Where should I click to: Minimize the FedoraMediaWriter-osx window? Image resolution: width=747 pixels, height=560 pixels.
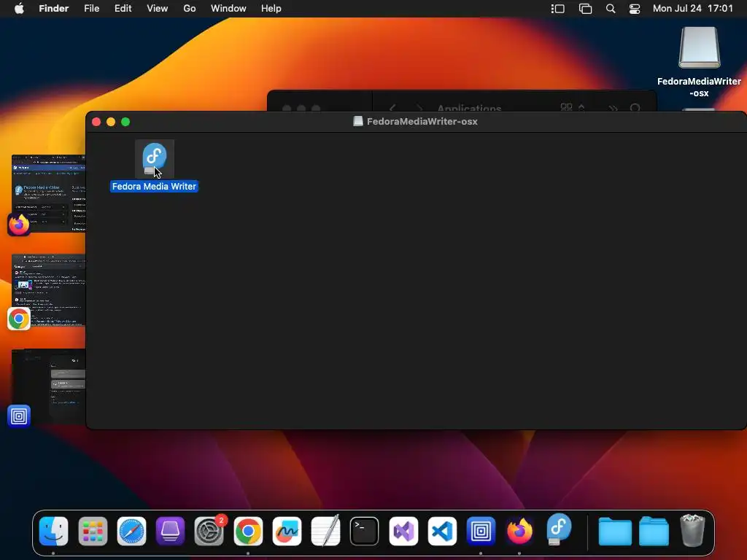coord(111,122)
